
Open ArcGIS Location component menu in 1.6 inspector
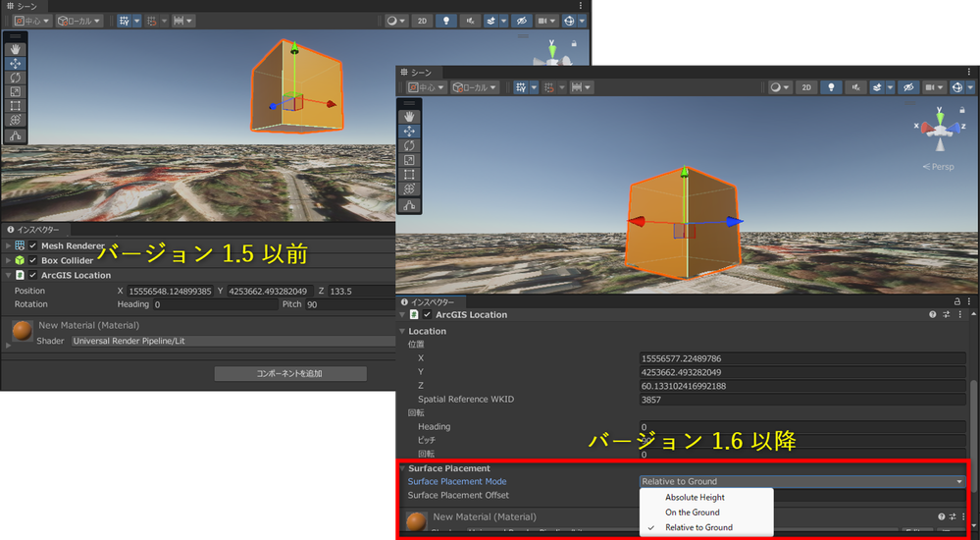point(960,315)
